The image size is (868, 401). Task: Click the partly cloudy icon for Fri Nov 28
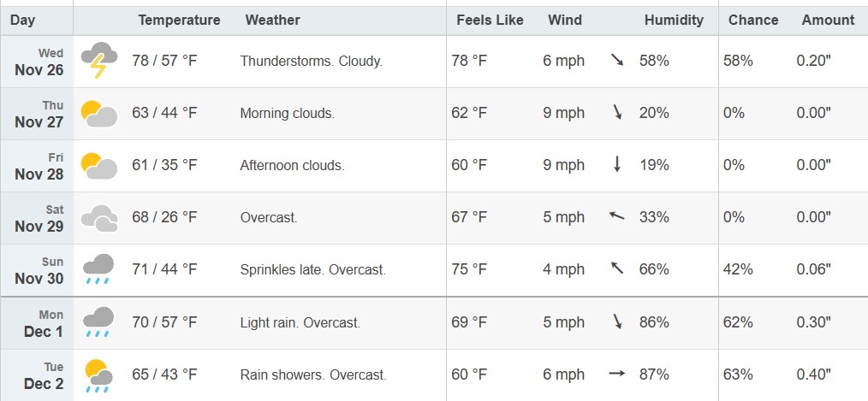[x=98, y=165]
